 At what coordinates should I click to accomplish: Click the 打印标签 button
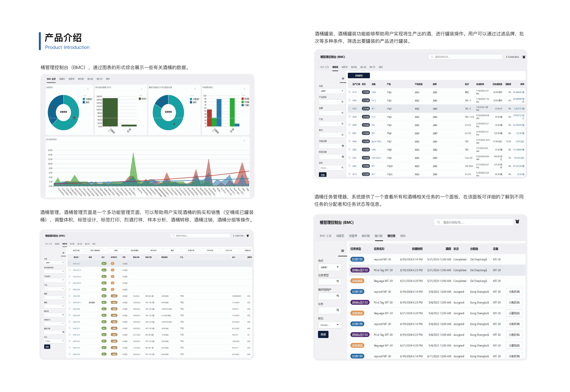(x=210, y=251)
